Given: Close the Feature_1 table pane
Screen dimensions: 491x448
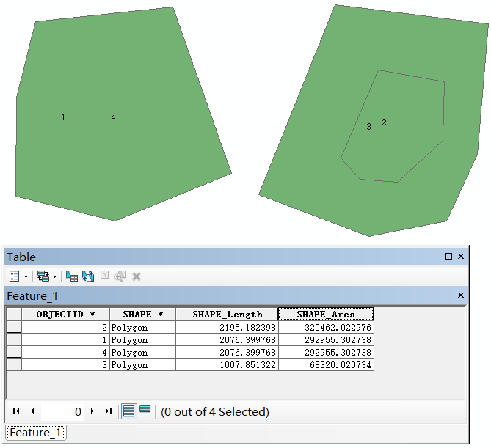Looking at the screenshot, I should tap(461, 295).
